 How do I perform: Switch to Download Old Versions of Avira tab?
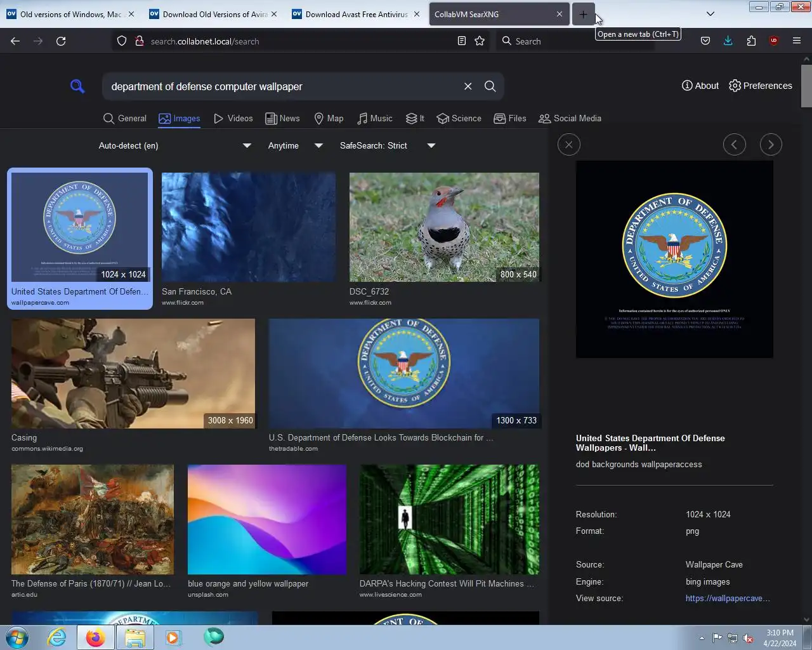[213, 14]
